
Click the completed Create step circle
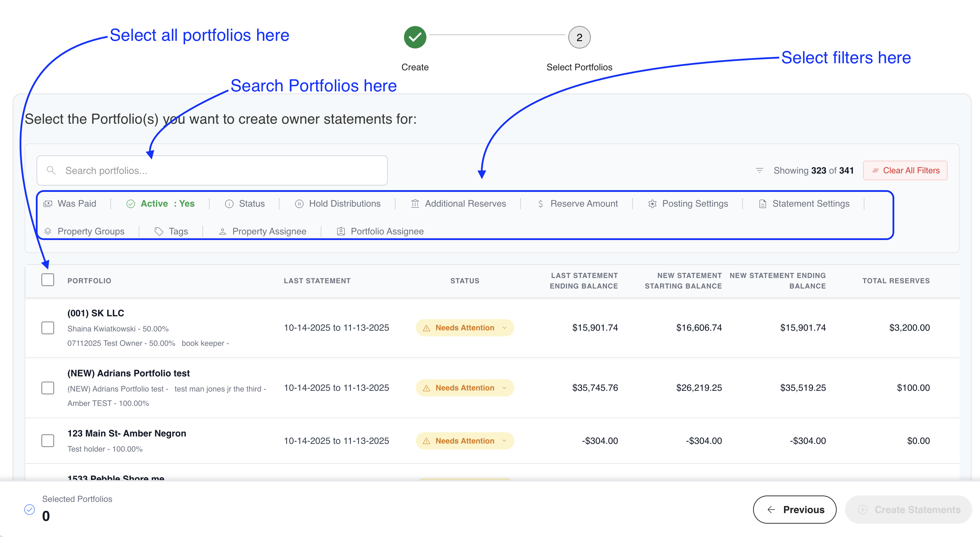pos(415,37)
